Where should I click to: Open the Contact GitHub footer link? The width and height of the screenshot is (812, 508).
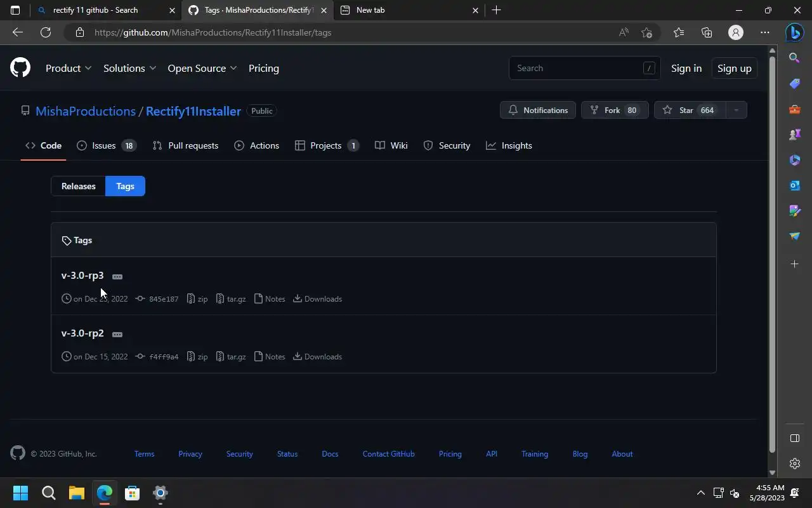click(388, 453)
